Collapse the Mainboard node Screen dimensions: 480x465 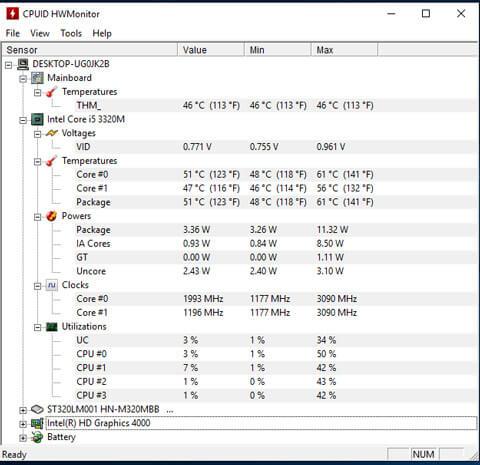point(23,79)
